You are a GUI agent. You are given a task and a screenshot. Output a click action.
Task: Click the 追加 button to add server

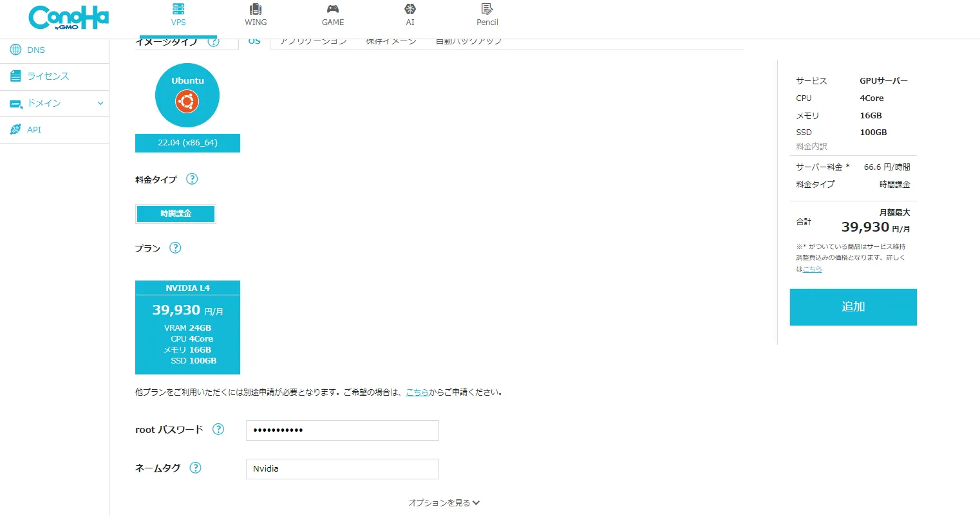coord(853,307)
